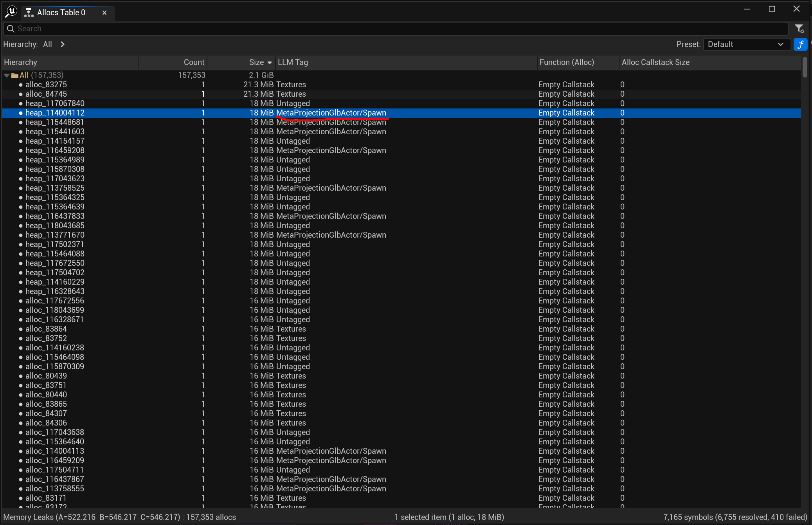Click the filter configurator icon
This screenshot has height=525, width=812.
(x=799, y=29)
